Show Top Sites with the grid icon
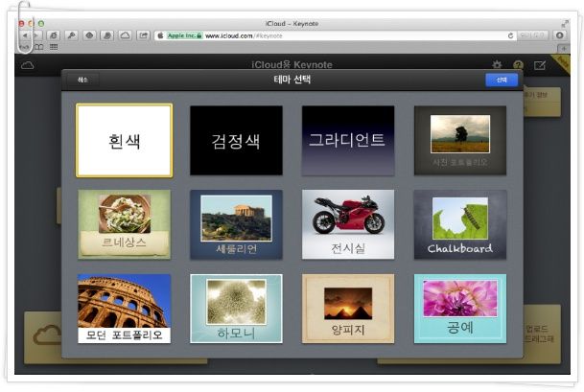584x392 pixels. point(54,47)
